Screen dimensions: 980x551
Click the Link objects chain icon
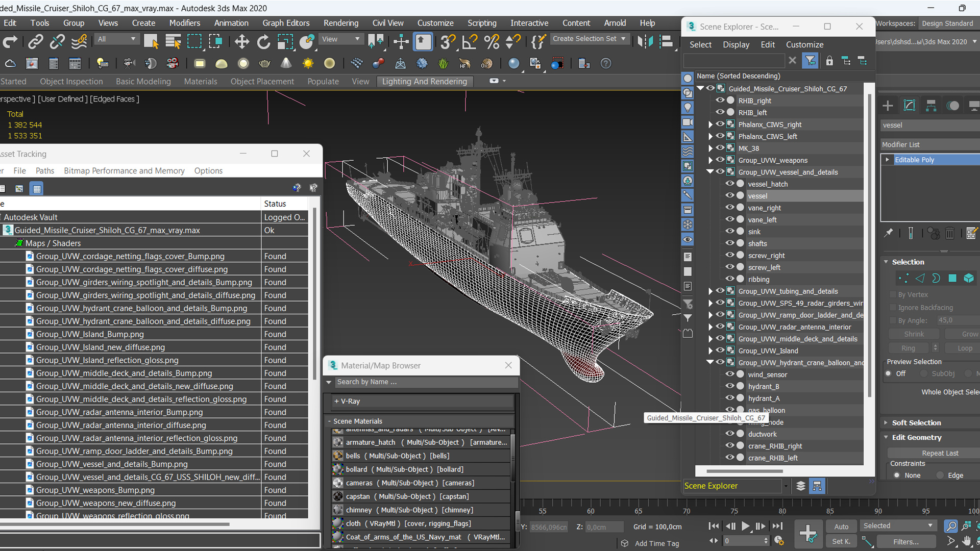click(x=35, y=42)
